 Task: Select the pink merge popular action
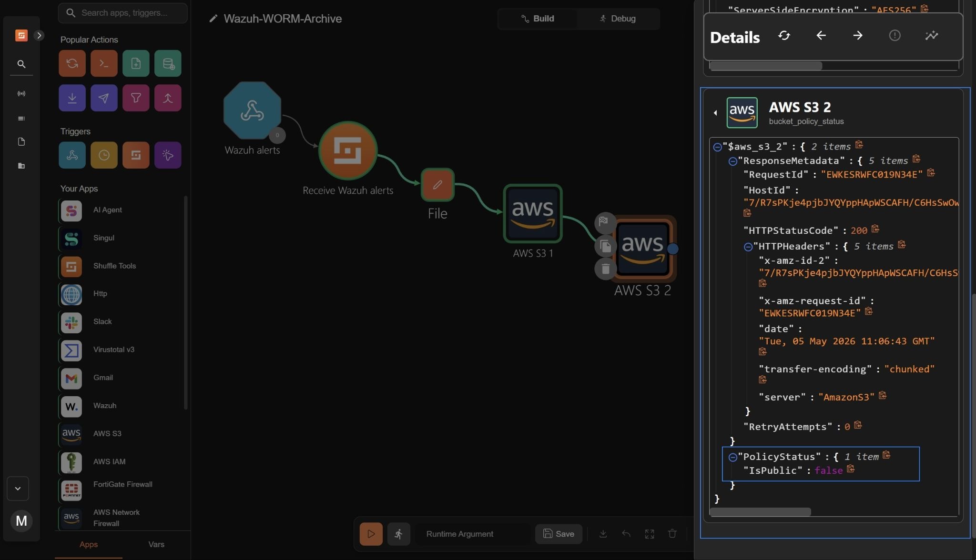(x=168, y=98)
